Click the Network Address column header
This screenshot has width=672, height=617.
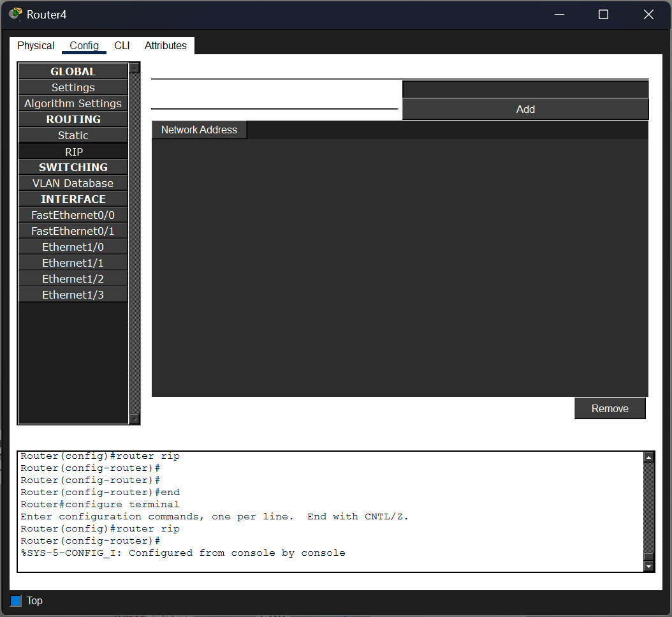tap(200, 130)
